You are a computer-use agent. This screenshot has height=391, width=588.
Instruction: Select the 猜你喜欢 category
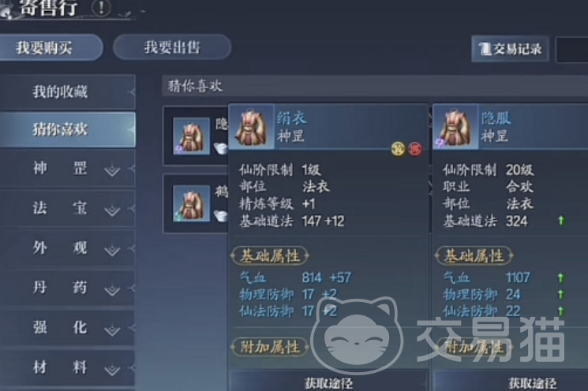[68, 129]
